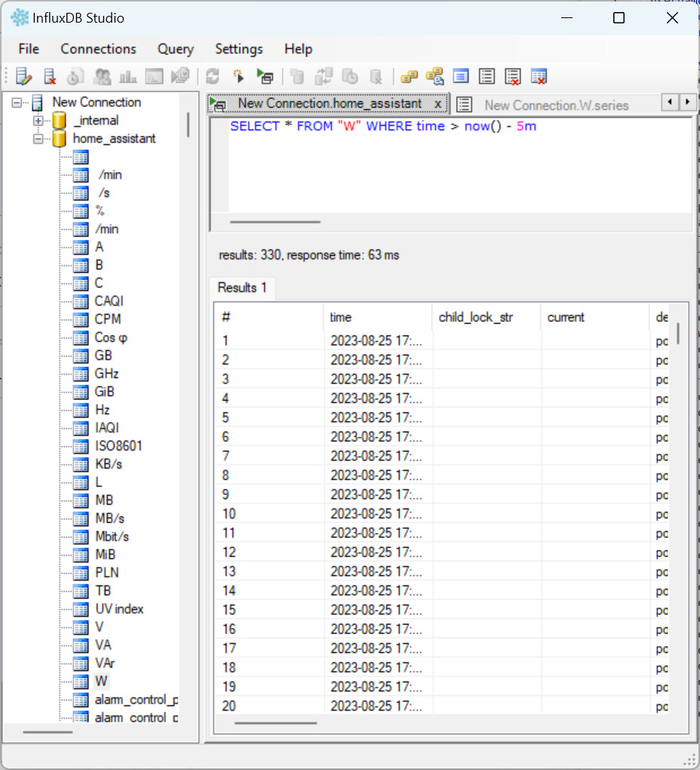
Task: Close the New Connection.home_assistant tab with x
Action: click(437, 103)
